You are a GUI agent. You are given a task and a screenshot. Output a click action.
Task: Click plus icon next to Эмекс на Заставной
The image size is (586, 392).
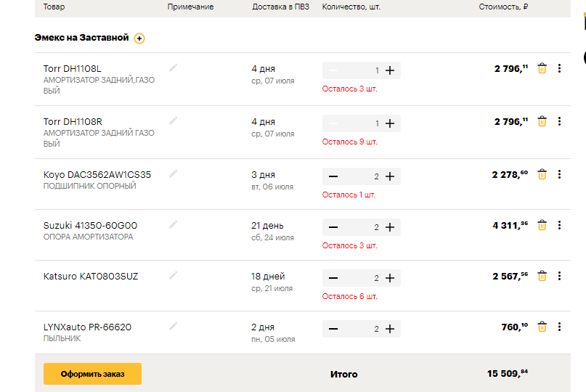coord(139,38)
